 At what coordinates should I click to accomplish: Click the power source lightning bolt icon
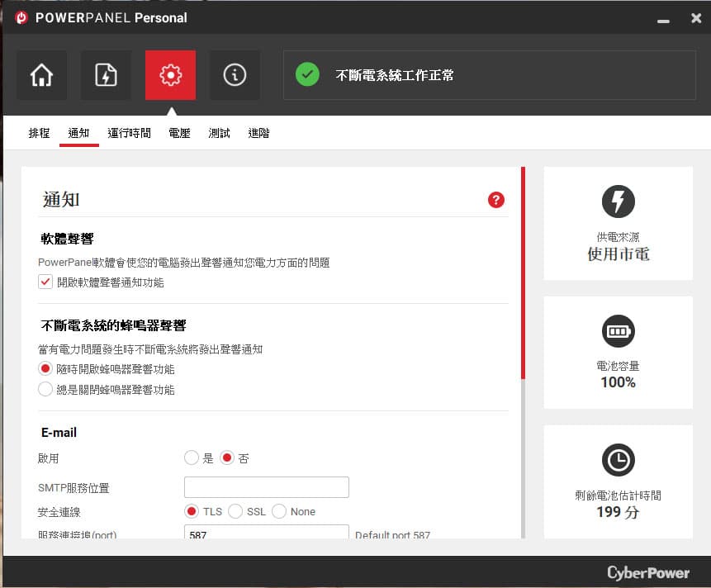(x=618, y=202)
